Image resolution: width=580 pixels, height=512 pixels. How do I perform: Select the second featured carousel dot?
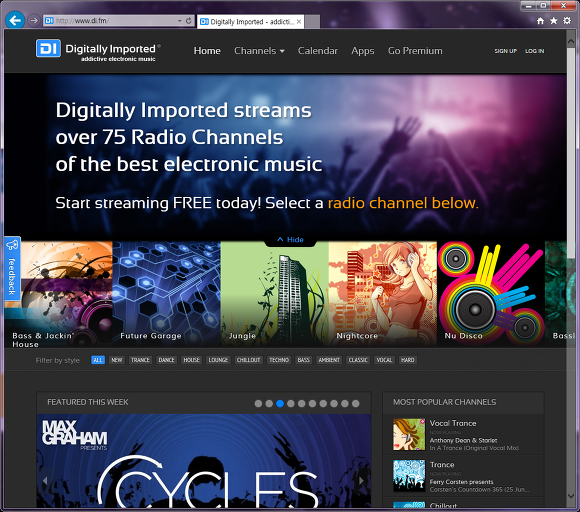(x=269, y=404)
